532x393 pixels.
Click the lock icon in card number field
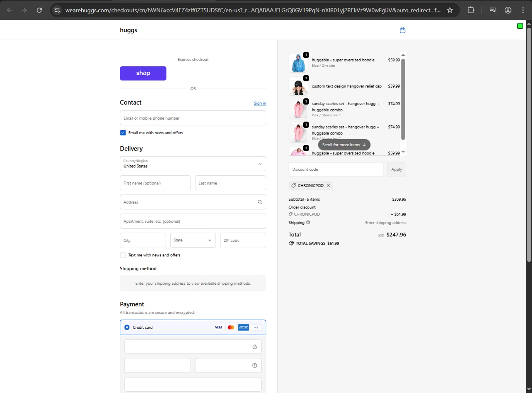(x=255, y=347)
